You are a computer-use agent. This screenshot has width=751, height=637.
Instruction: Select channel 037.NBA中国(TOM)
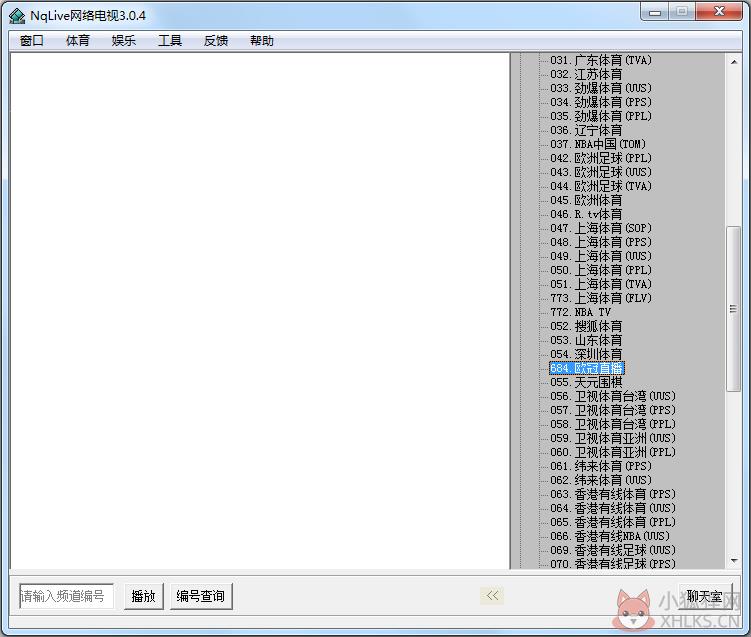[598, 144]
